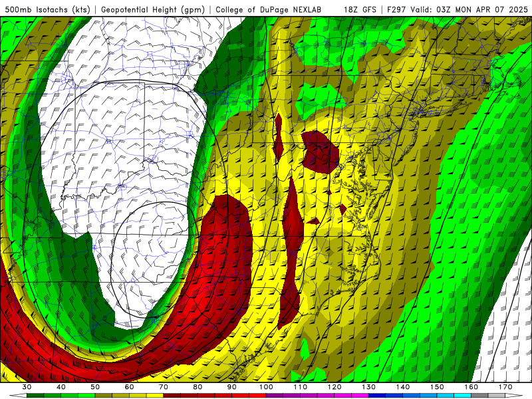Click the 140 label on the legend
The image size is (532, 399).
[x=403, y=387]
